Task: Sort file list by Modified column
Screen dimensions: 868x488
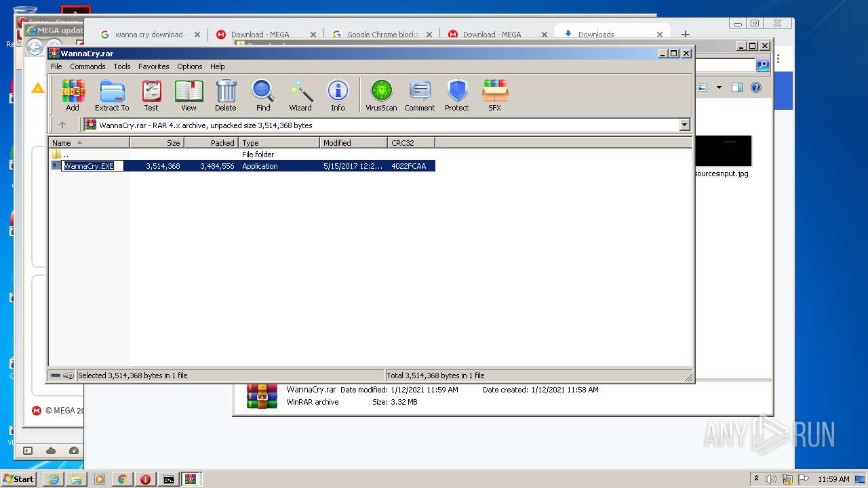Action: point(353,143)
